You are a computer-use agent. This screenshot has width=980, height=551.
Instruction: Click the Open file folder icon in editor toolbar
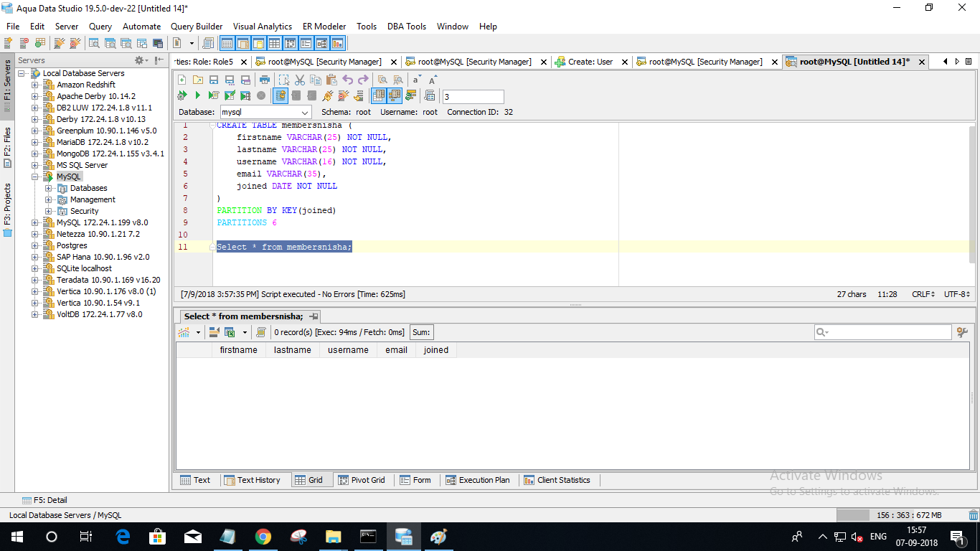click(x=197, y=80)
